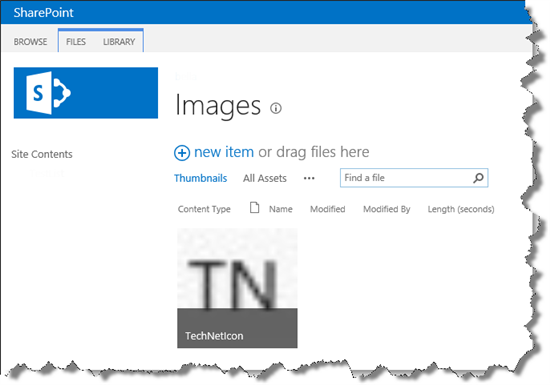
Task: Switch to the BROWSE tab
Action: click(30, 42)
